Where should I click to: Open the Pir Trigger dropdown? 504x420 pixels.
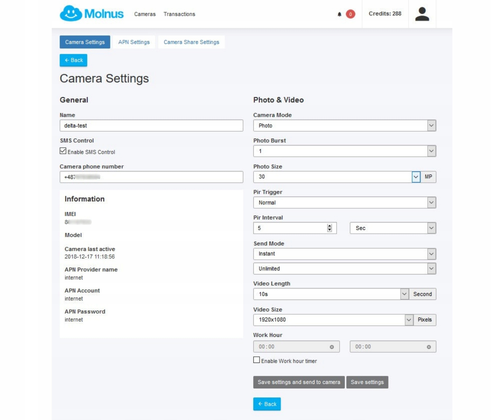(x=431, y=202)
